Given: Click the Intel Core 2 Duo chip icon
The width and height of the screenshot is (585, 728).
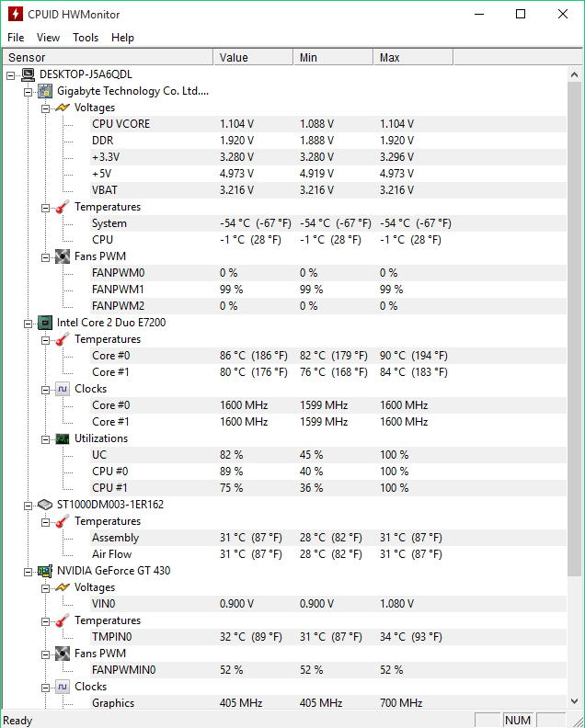Looking at the screenshot, I should pos(45,323).
